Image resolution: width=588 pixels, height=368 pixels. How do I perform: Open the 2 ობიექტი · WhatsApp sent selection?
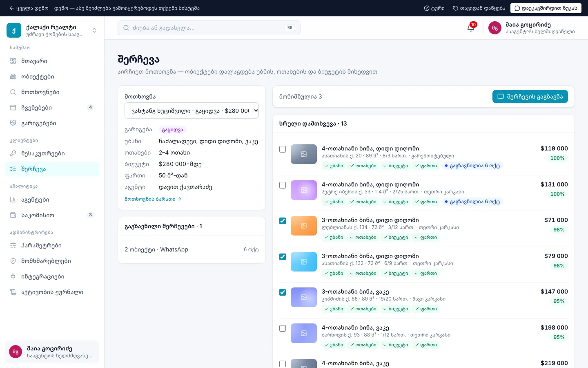(192, 249)
